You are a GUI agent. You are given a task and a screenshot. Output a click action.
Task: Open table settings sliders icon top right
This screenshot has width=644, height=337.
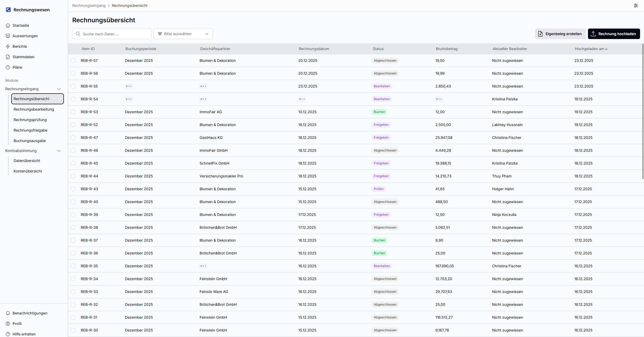click(x=636, y=6)
